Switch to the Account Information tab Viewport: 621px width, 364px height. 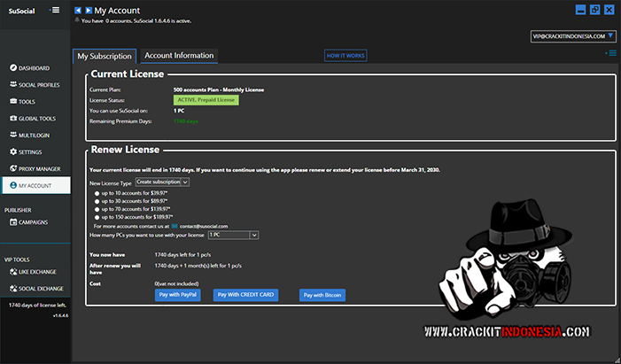(179, 56)
